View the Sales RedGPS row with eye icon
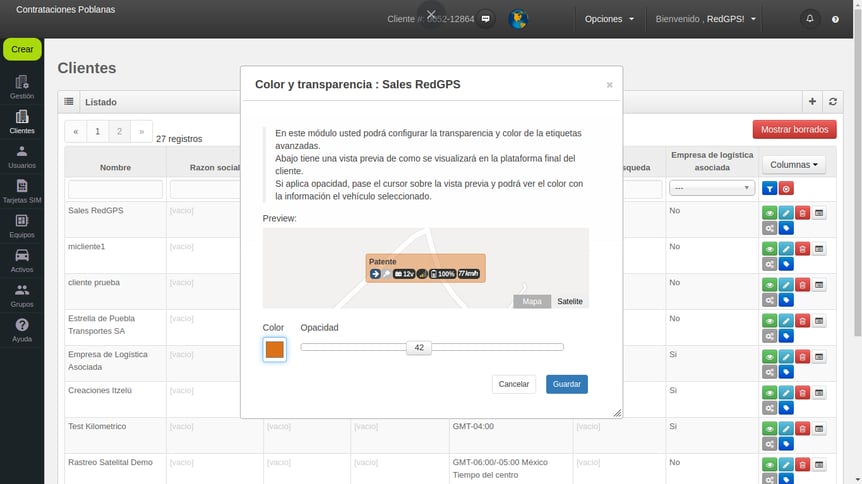The height and width of the screenshot is (484, 862). pyautogui.click(x=770, y=213)
